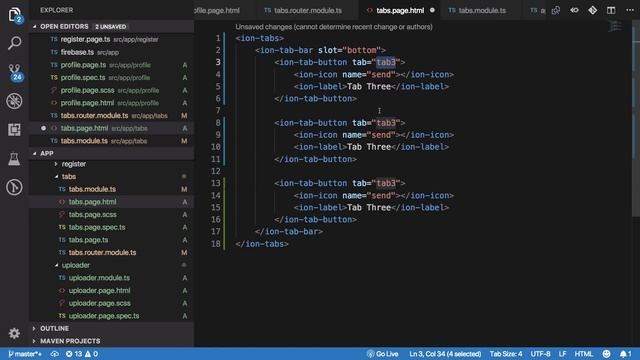Open uploader.module.ts in APP tree
Viewport: 640px width, 360px height.
pyautogui.click(x=112, y=278)
